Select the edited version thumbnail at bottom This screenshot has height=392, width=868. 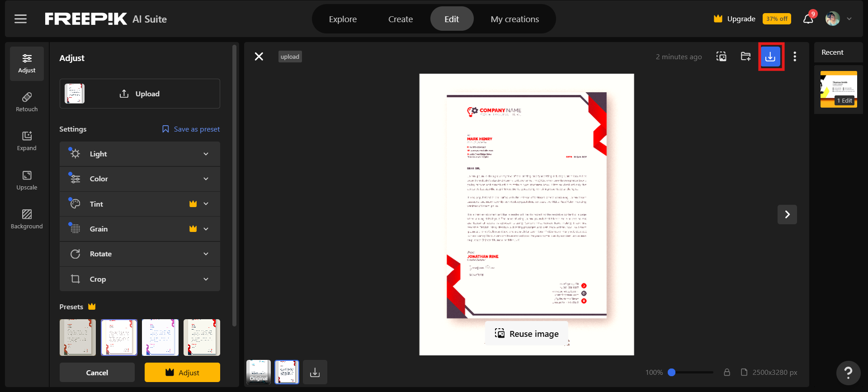(x=287, y=372)
